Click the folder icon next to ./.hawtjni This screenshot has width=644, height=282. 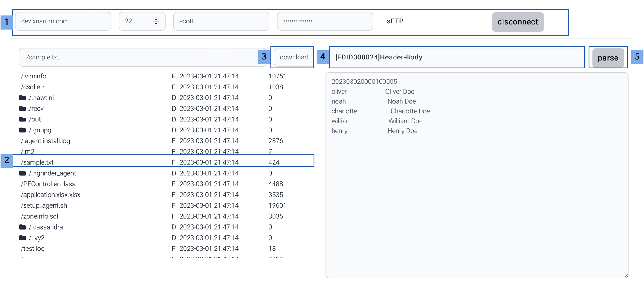click(22, 98)
